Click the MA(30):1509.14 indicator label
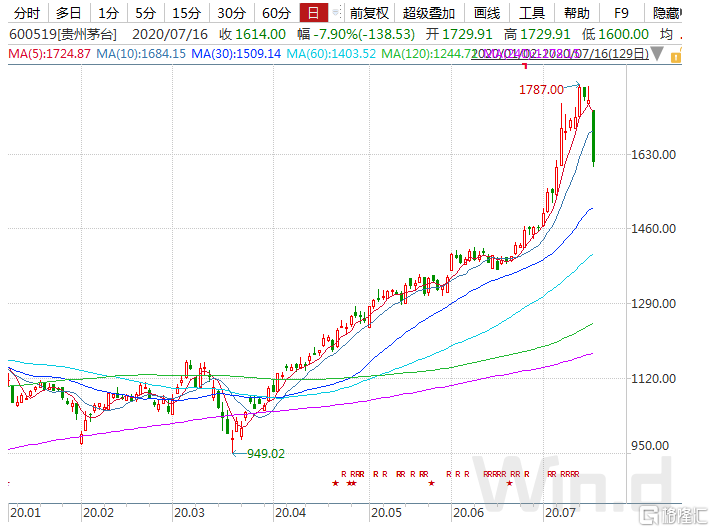 (x=236, y=54)
